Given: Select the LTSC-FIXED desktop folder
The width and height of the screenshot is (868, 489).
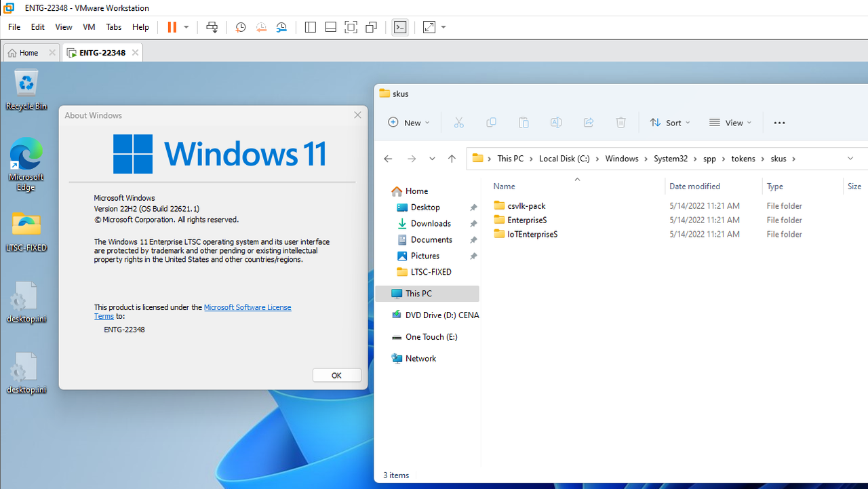Looking at the screenshot, I should 26,231.
